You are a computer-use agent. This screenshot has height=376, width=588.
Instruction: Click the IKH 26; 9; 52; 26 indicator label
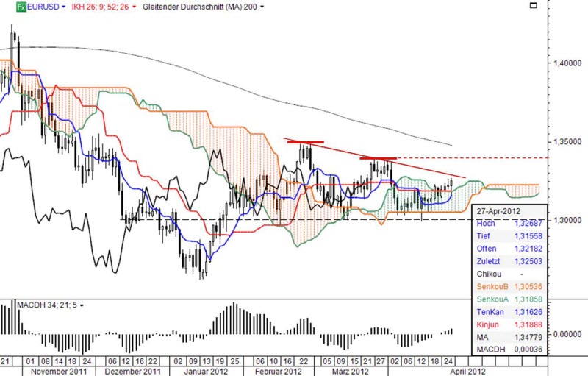tap(100, 7)
